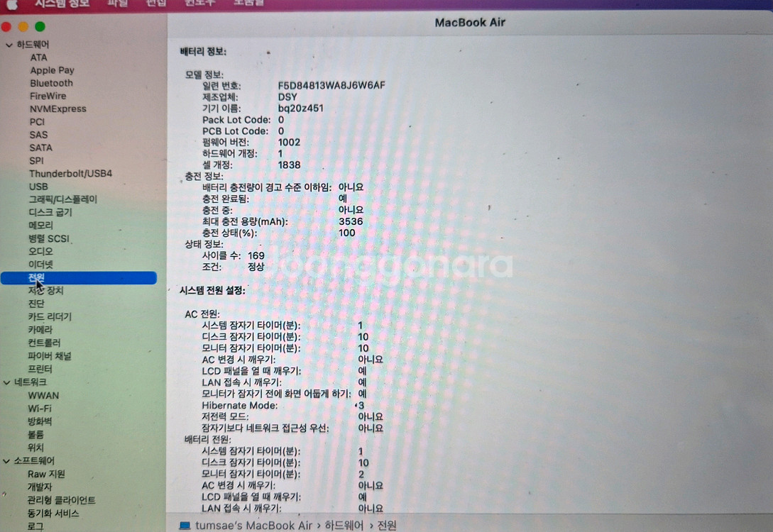Screen dimensions: 773x532
Task: Open 관리형 클라이언트 in the sidebar
Action: 62,500
